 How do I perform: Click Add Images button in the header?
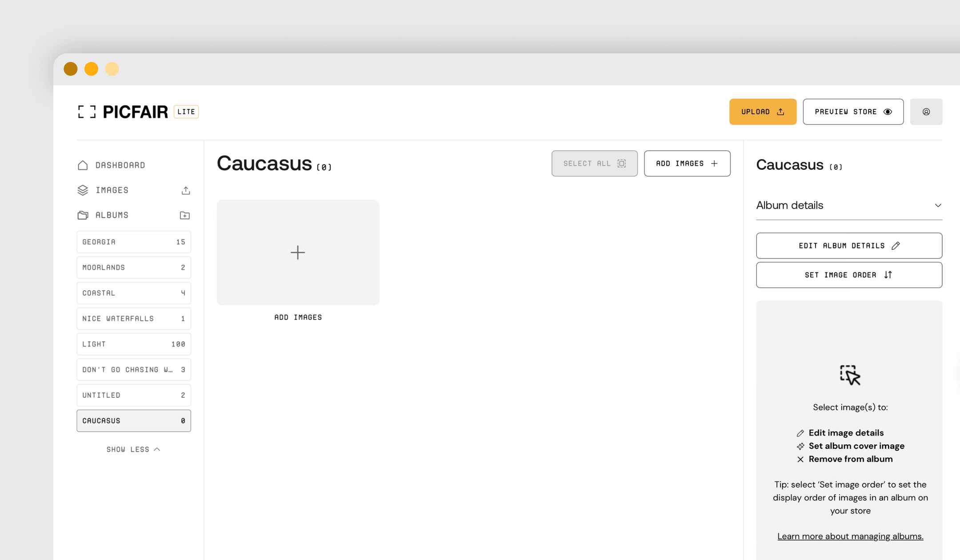[x=687, y=164]
